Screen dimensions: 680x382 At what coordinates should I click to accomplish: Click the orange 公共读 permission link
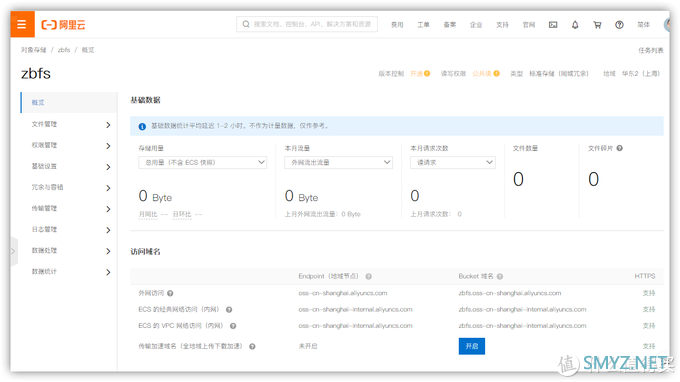point(482,74)
